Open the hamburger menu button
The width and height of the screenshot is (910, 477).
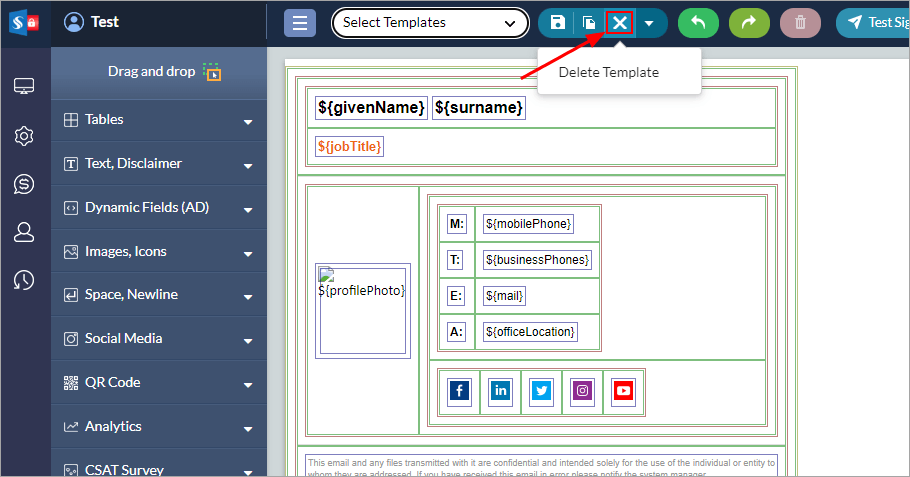[x=300, y=23]
